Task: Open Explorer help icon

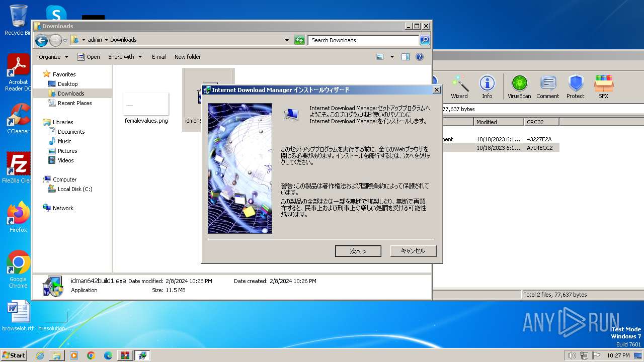Action: pyautogui.click(x=420, y=57)
